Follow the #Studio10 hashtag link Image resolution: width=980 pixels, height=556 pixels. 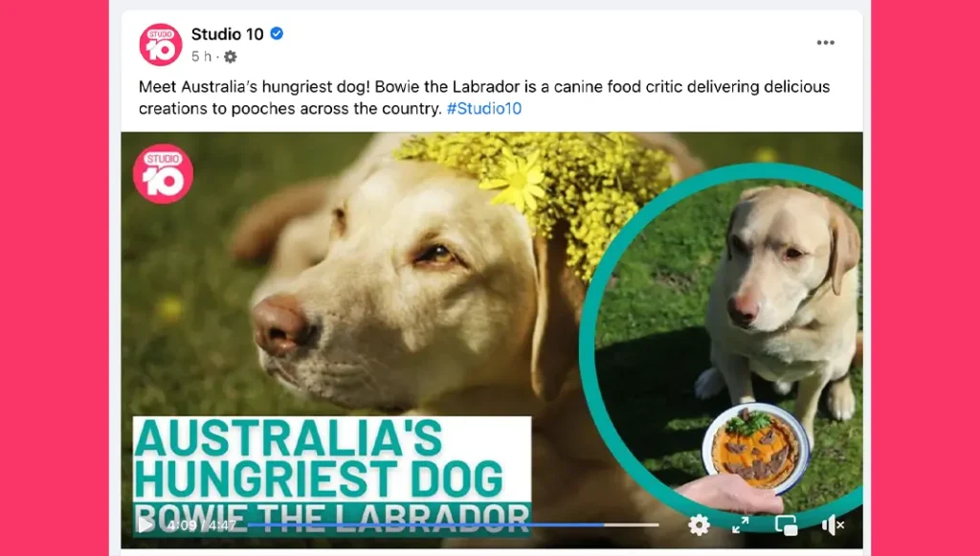[x=483, y=109]
